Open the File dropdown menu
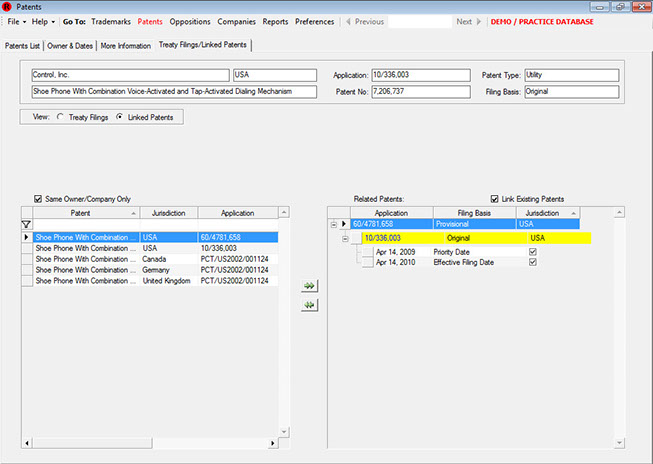653x464 pixels. (x=16, y=21)
